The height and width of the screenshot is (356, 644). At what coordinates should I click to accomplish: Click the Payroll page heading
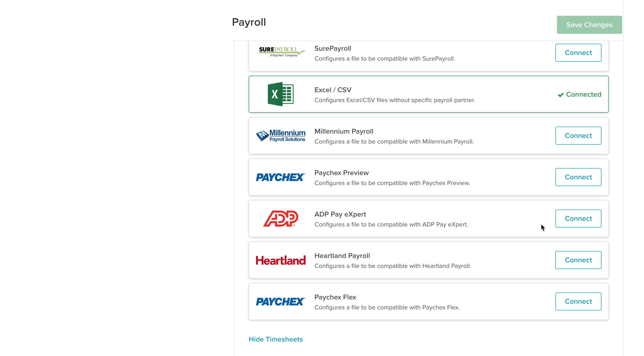(249, 22)
